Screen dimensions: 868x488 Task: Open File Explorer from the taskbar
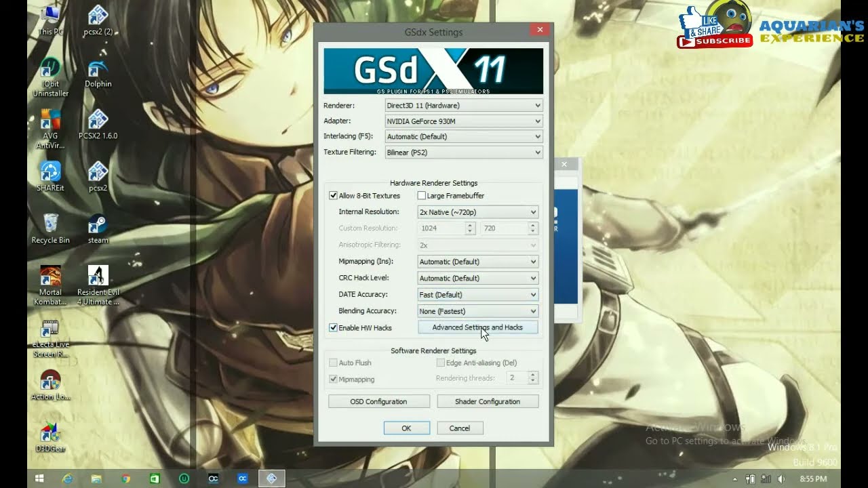[97, 479]
